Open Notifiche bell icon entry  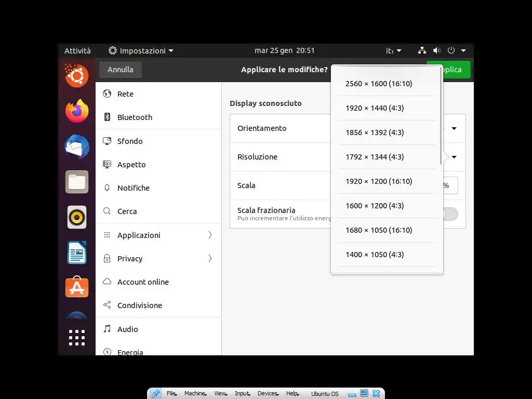(158, 188)
